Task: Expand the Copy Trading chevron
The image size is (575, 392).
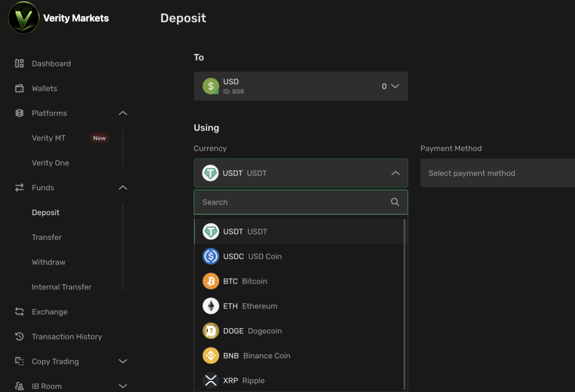Action: pos(123,361)
